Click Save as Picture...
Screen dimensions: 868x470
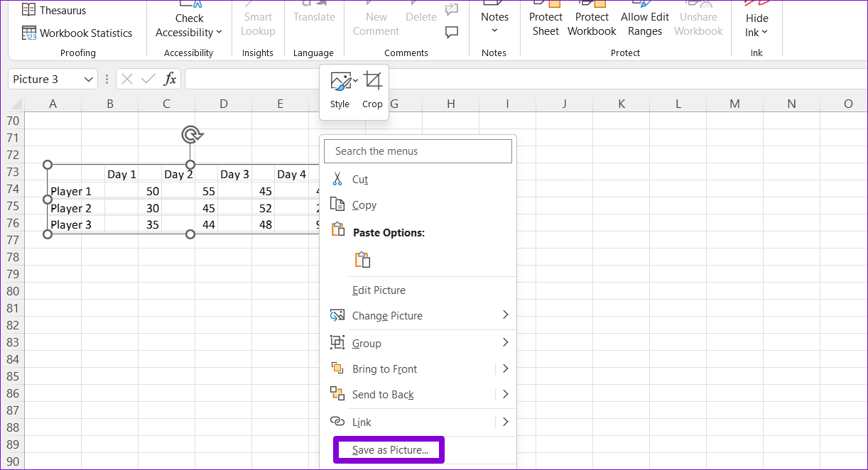pyautogui.click(x=390, y=450)
